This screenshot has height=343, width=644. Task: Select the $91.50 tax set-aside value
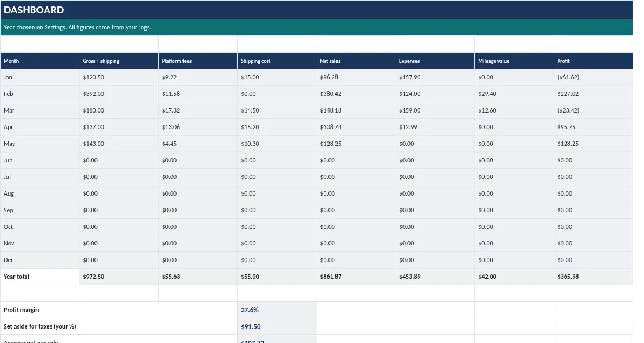coord(277,326)
